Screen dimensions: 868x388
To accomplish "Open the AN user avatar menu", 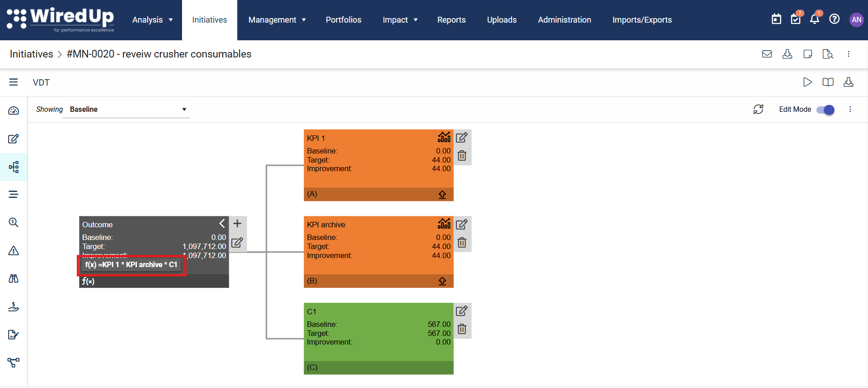I will 856,19.
